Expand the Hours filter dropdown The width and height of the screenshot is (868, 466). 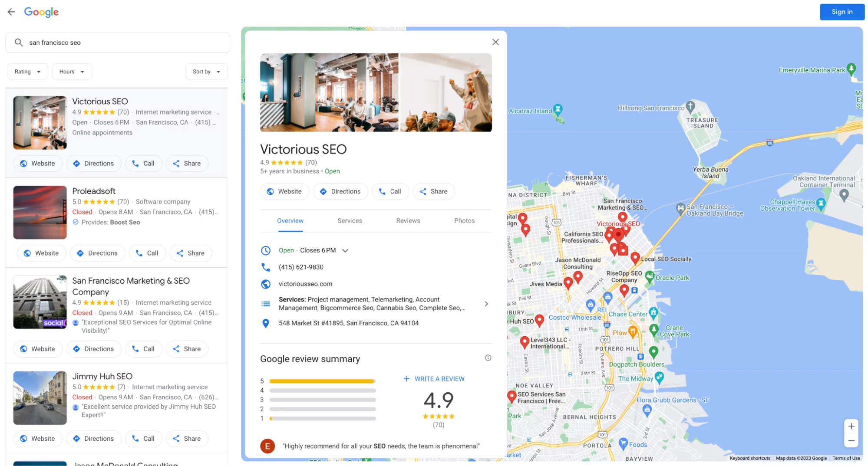[x=72, y=72]
